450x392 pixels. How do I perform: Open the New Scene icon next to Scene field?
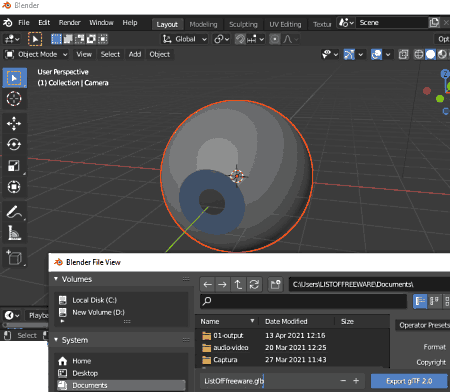click(434, 23)
